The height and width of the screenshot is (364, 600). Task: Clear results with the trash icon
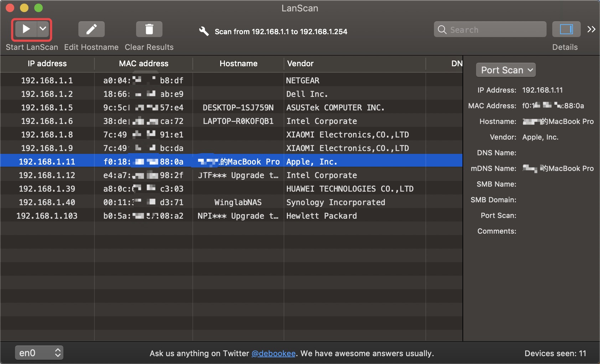[x=149, y=29]
